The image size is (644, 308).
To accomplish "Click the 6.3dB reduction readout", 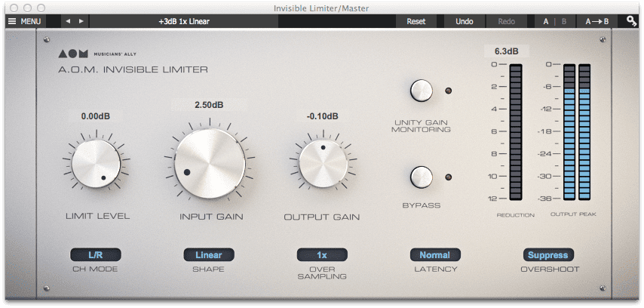I will tap(507, 51).
